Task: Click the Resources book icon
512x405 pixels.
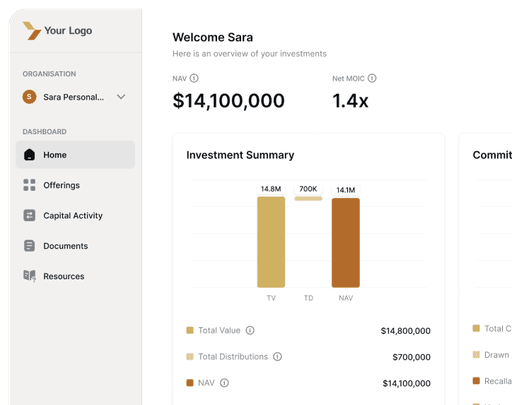Action: 29,276
